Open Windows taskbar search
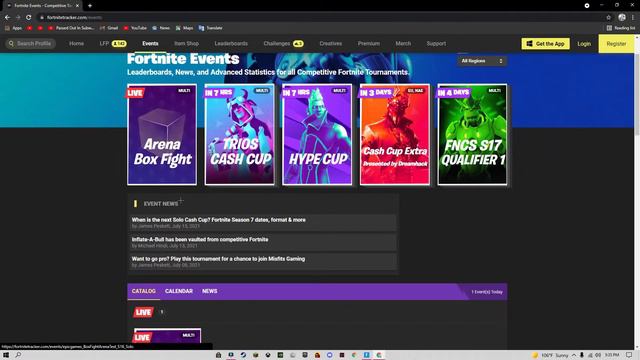This screenshot has width=640, height=360. point(18,355)
